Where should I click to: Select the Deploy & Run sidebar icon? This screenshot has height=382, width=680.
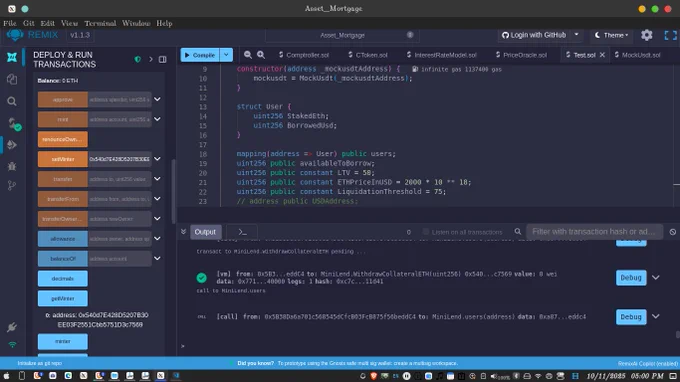click(12, 145)
